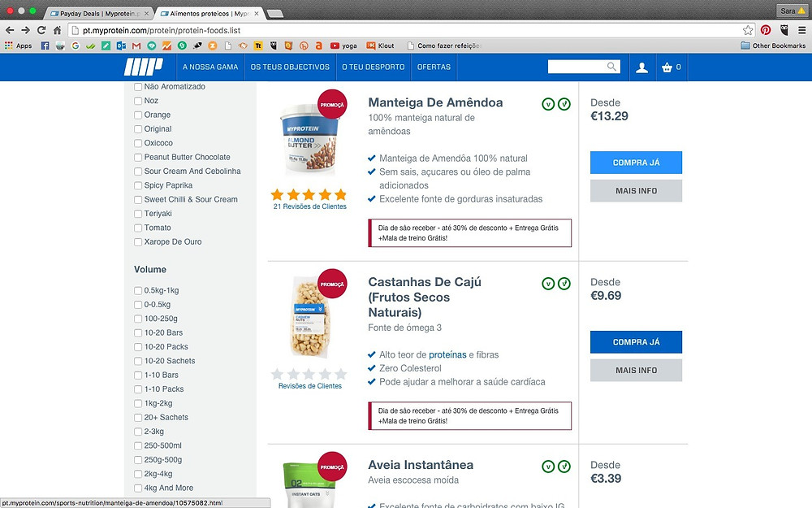
Task: Open the Pinterest browser extension
Action: pos(766,30)
